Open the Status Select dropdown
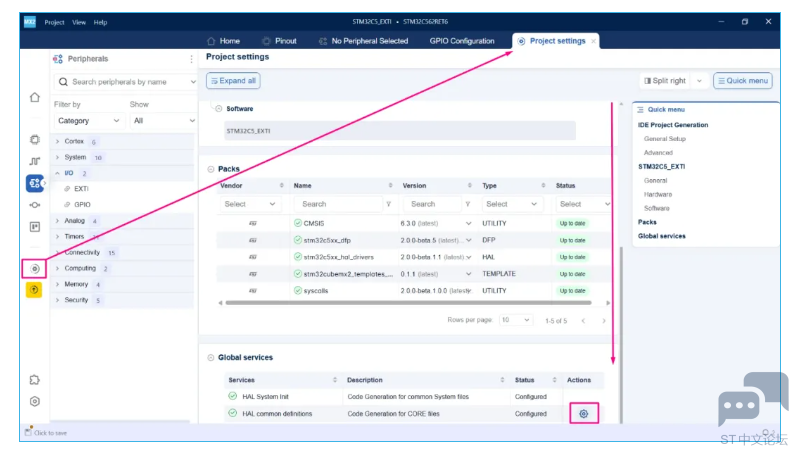797x455 pixels. coord(583,204)
